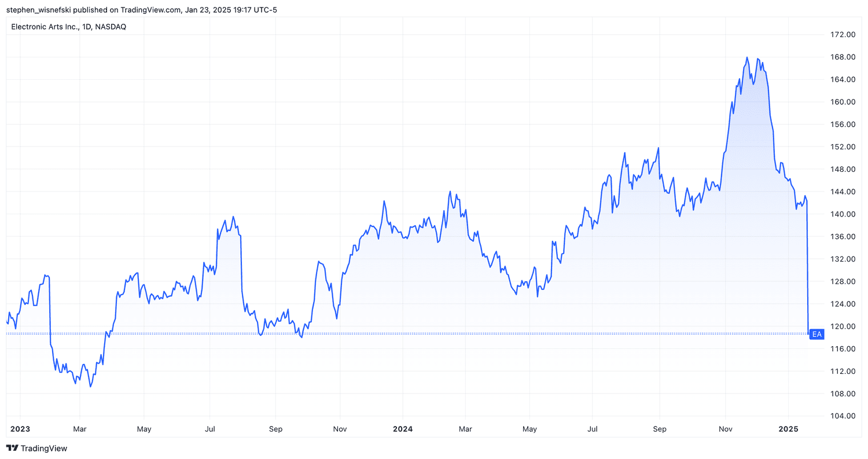Click the EA price label tag
Screen dimensions: 868x459
817,335
